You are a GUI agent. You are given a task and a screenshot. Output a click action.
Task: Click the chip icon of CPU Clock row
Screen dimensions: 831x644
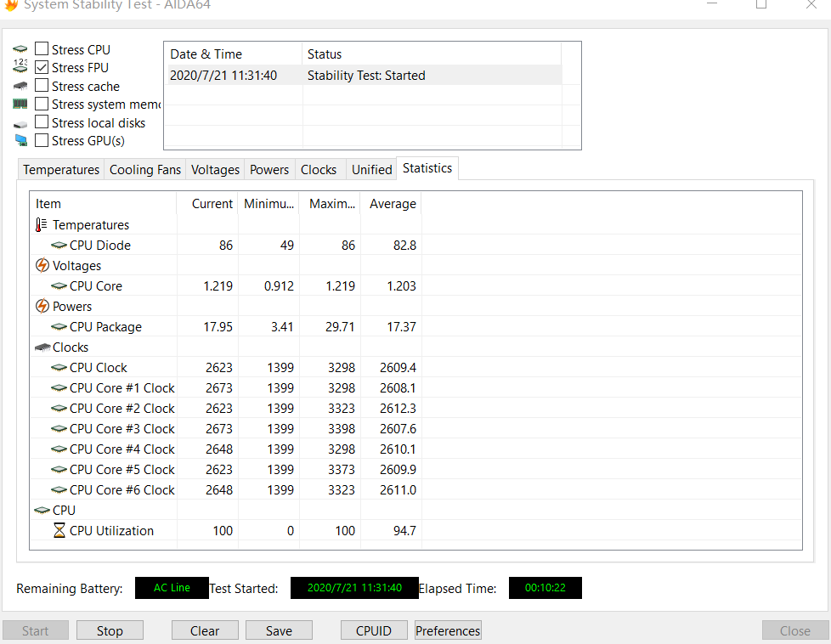point(59,368)
